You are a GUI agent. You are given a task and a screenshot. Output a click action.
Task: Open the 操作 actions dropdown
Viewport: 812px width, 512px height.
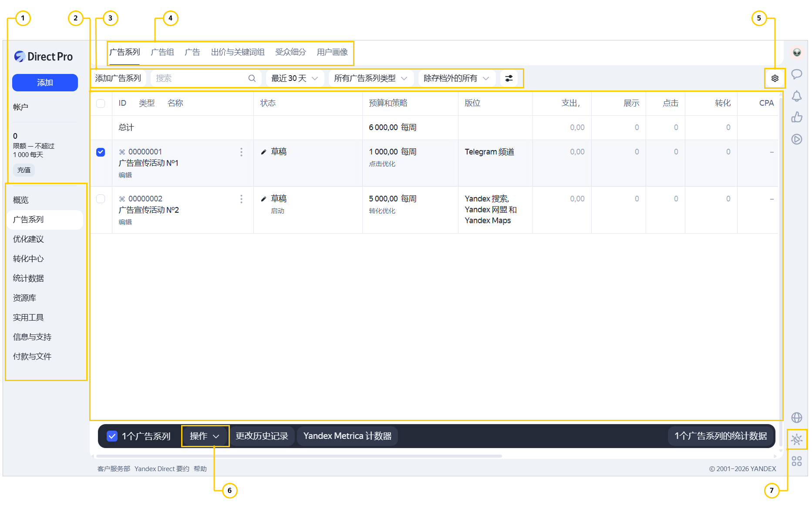(205, 436)
